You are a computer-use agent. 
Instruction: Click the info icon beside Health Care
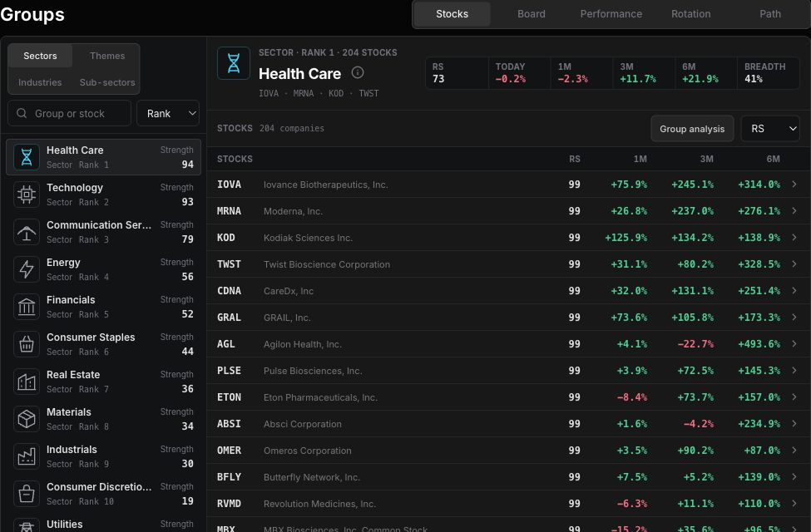tap(358, 72)
